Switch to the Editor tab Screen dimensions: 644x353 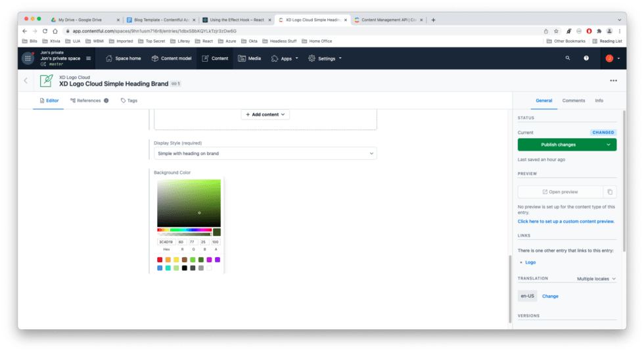point(49,101)
